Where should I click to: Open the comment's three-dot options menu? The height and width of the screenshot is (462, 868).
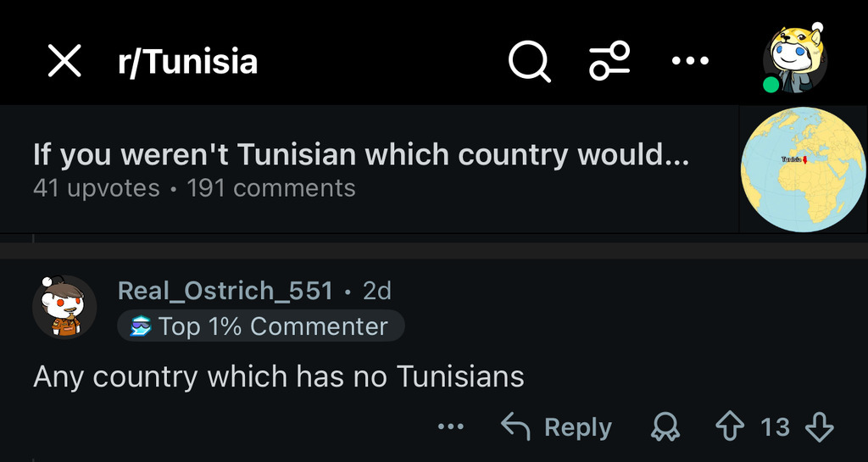pos(450,427)
